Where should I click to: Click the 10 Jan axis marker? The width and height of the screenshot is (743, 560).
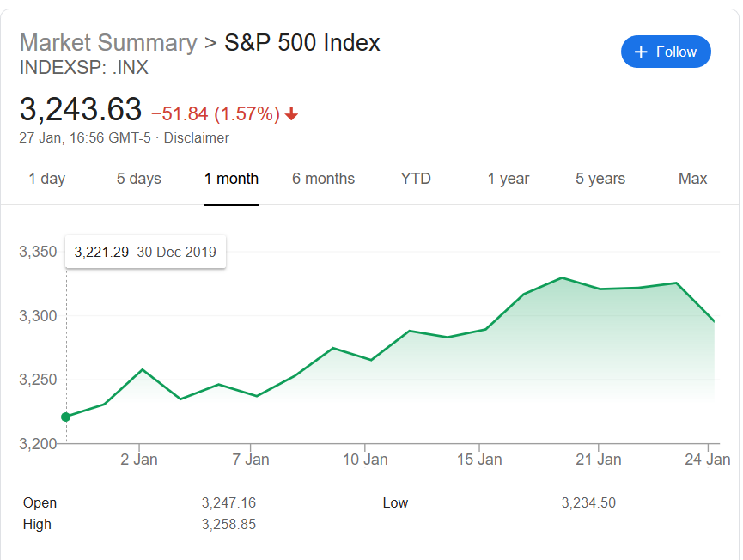coord(365,460)
